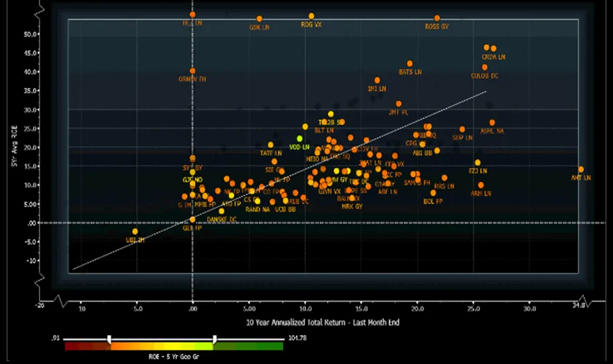Click the BOSS GY data point
This screenshot has height=364, width=613.
(437, 18)
